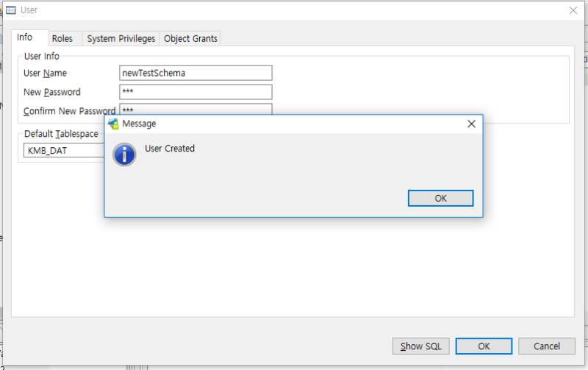The width and height of the screenshot is (588, 370).
Task: Click the Show SQL button
Action: tap(420, 346)
